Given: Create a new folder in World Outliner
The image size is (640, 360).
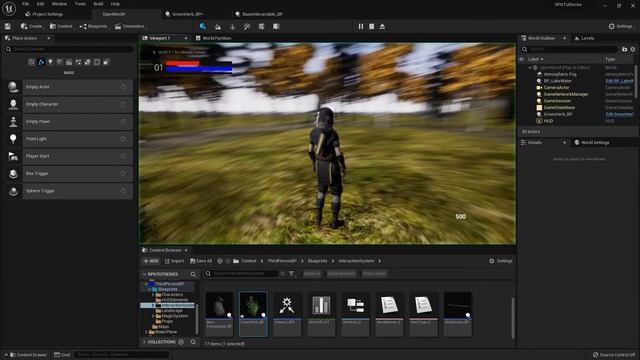Looking at the screenshot, I should [x=624, y=49].
